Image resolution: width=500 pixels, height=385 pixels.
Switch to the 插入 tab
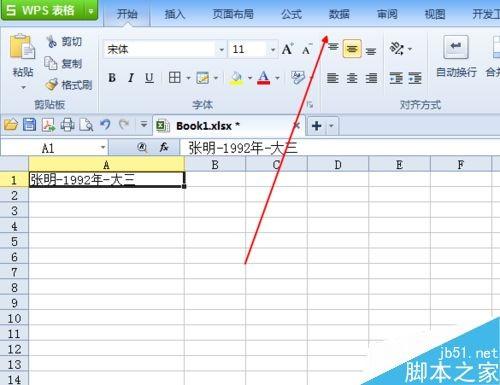175,14
